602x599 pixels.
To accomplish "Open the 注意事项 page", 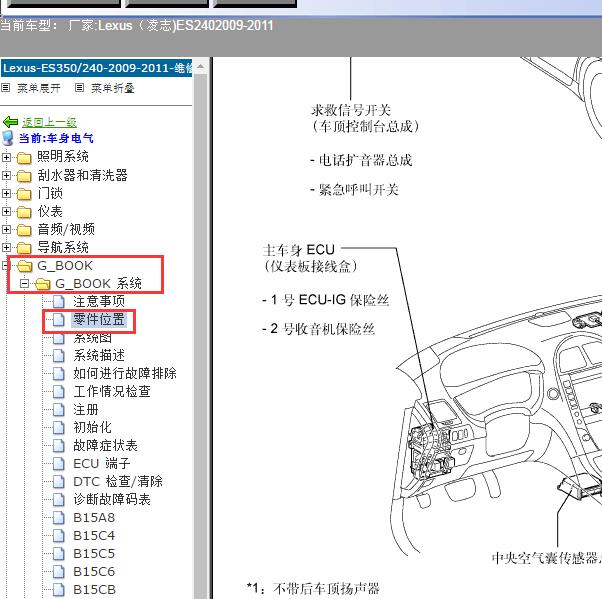I will click(99, 301).
